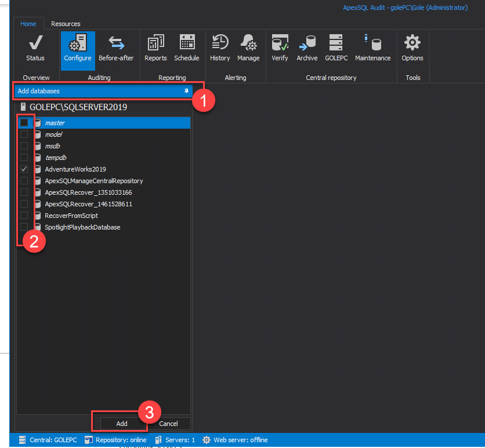
Task: Pin the Add databases panel
Action: (186, 91)
